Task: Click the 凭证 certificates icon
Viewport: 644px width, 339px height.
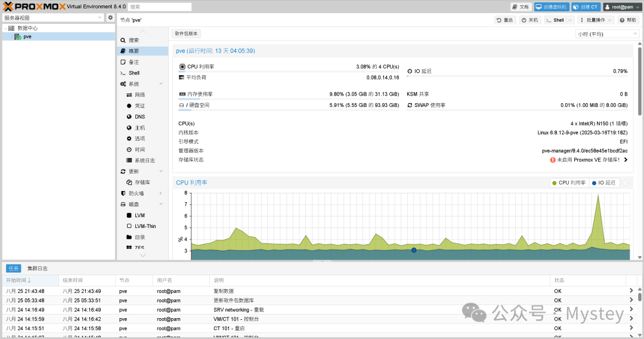Action: coord(129,106)
